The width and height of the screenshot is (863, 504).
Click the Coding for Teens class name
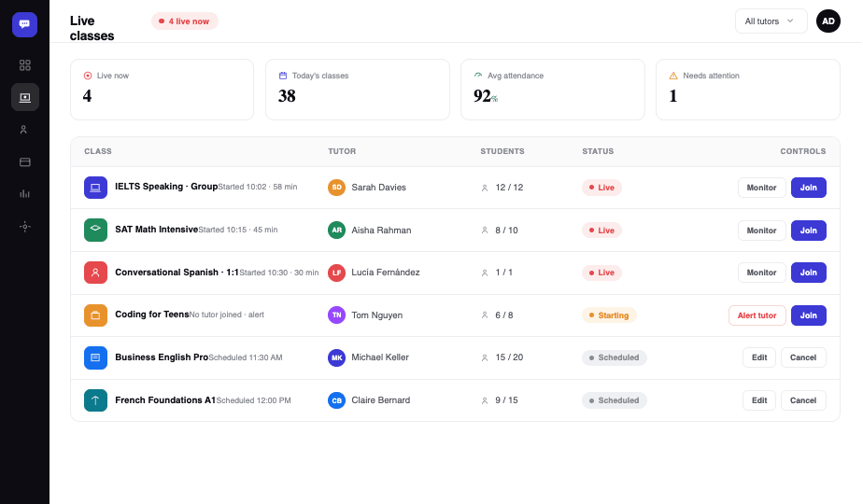(x=152, y=315)
